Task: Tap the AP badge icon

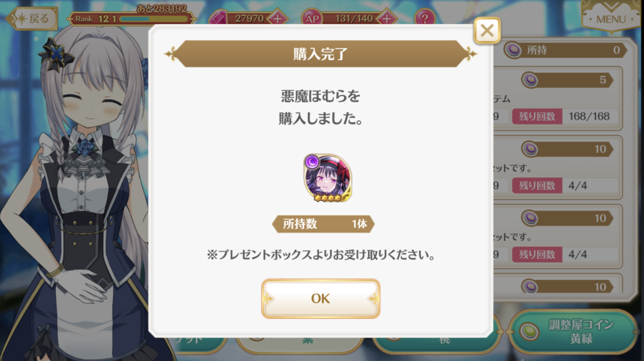Action: point(312,18)
